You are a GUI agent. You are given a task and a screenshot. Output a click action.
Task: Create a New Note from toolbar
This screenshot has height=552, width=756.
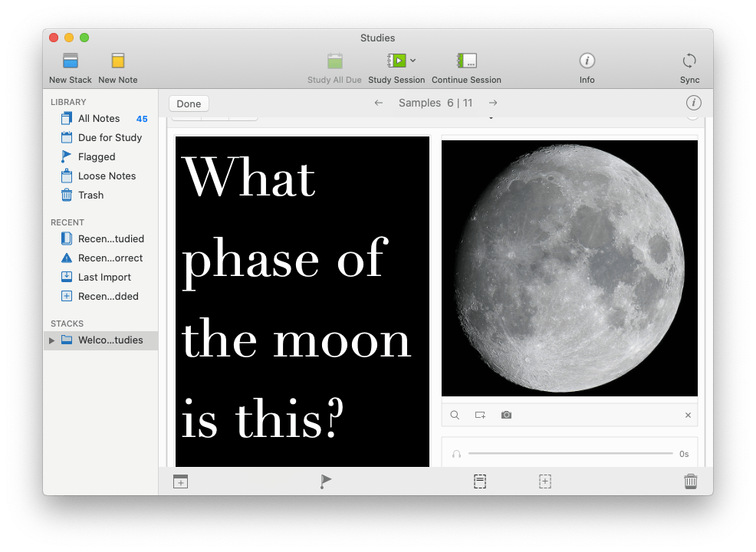[117, 61]
